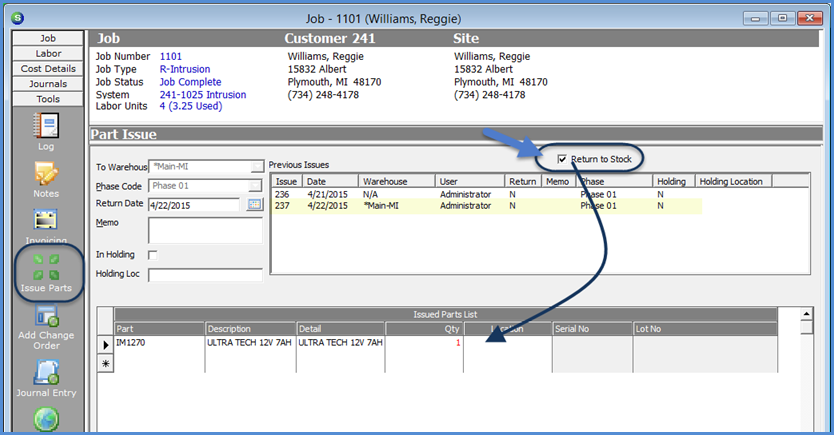Click the Job Complete status link
This screenshot has width=834, height=435.
point(190,82)
